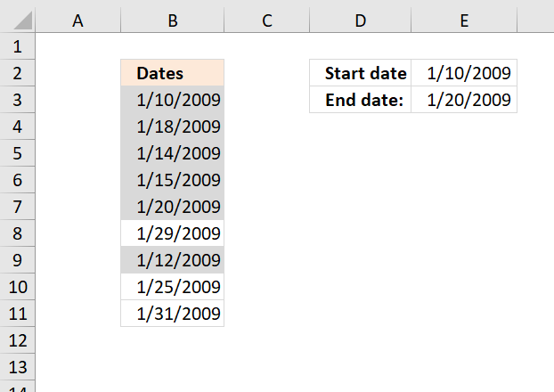
Task: Select column A header
Action: pos(77,20)
